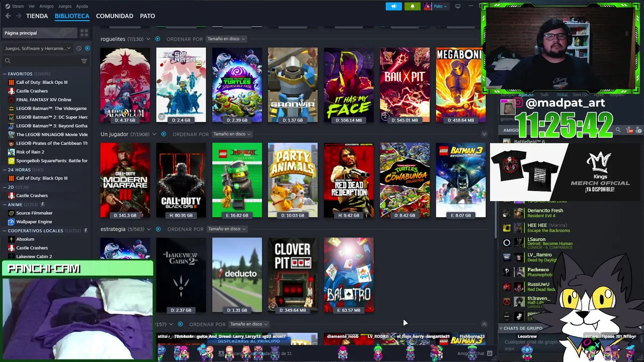Screen dimensions: 644x362
Task: Go back with the left arrow
Action: (x=8, y=16)
